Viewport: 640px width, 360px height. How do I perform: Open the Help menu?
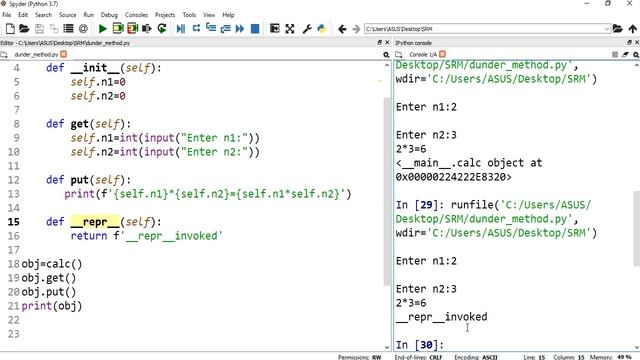[x=228, y=15]
